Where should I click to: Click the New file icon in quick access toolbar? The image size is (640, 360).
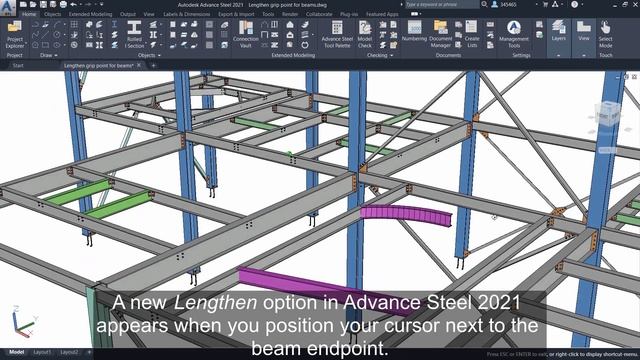23,4
